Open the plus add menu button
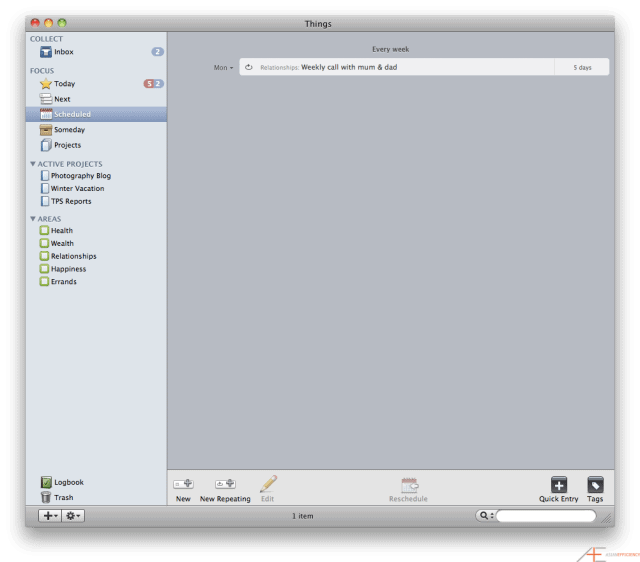The image size is (640, 562). point(50,516)
